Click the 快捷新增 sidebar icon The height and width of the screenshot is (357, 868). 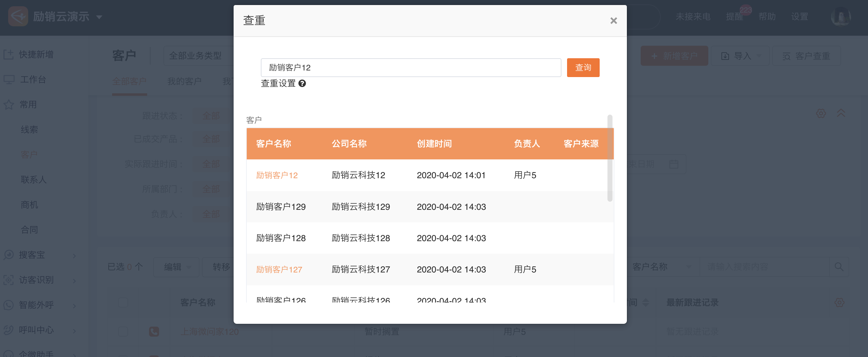pos(8,54)
